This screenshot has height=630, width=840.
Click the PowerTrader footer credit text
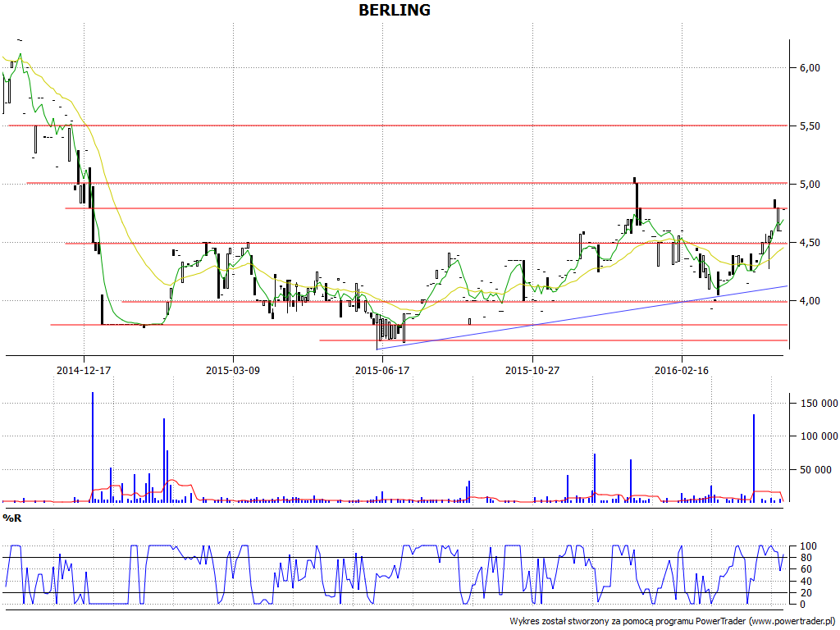[x=674, y=621]
